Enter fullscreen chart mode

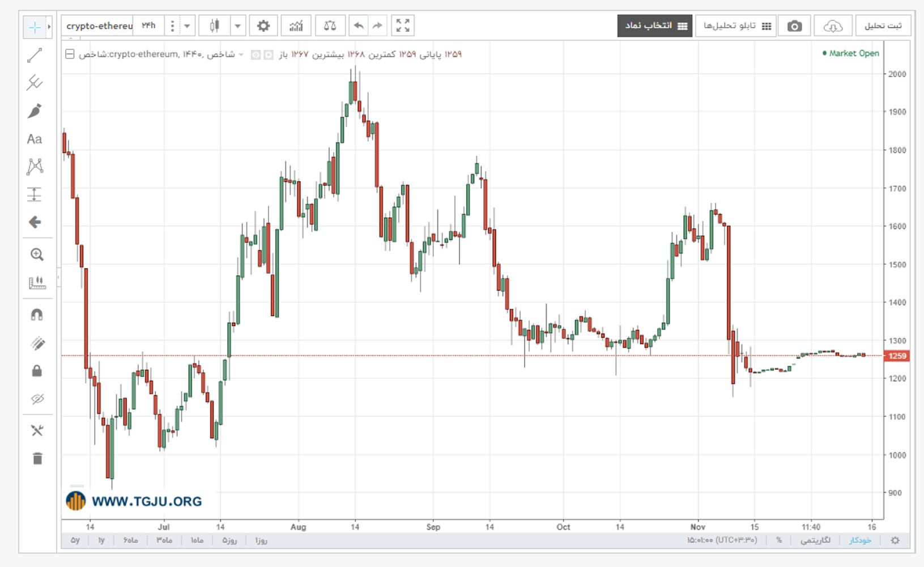click(x=403, y=26)
